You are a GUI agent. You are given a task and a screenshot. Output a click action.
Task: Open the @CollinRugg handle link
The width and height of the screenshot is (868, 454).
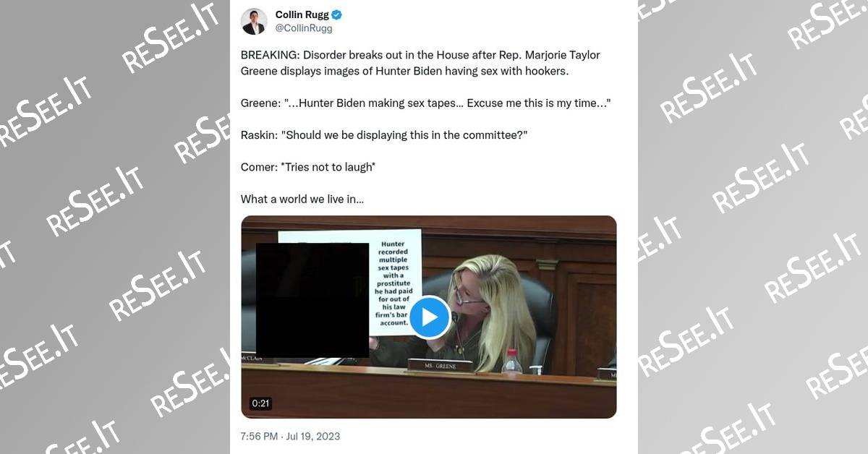pyautogui.click(x=304, y=29)
